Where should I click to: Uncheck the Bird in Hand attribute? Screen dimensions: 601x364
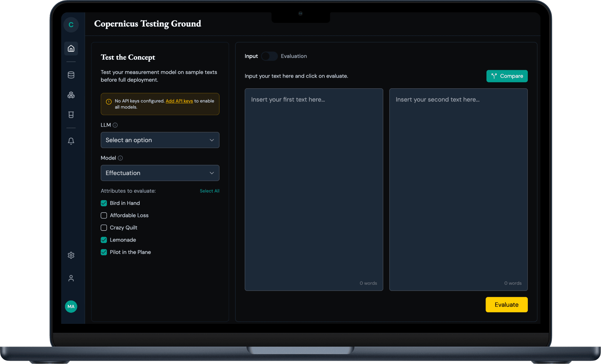(104, 203)
